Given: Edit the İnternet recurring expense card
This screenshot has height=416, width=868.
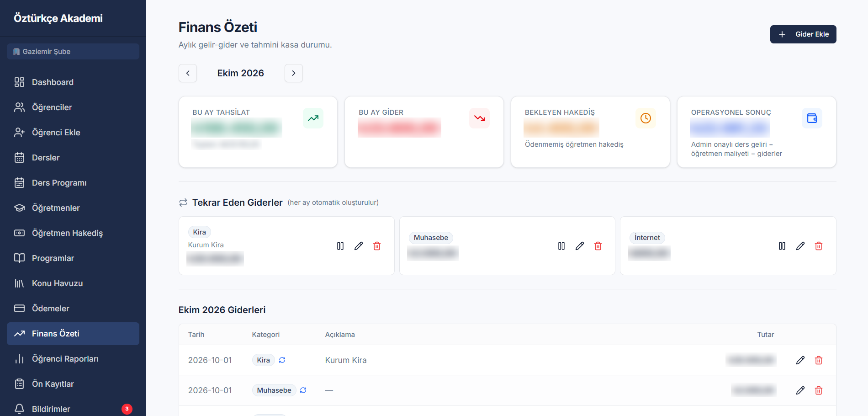Looking at the screenshot, I should [800, 246].
